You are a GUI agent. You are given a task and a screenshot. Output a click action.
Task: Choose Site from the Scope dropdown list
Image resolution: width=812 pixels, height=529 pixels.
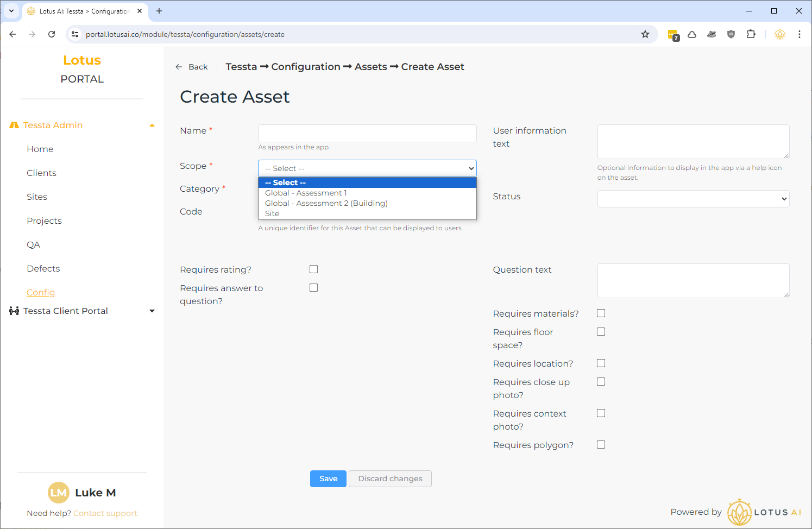click(x=272, y=213)
